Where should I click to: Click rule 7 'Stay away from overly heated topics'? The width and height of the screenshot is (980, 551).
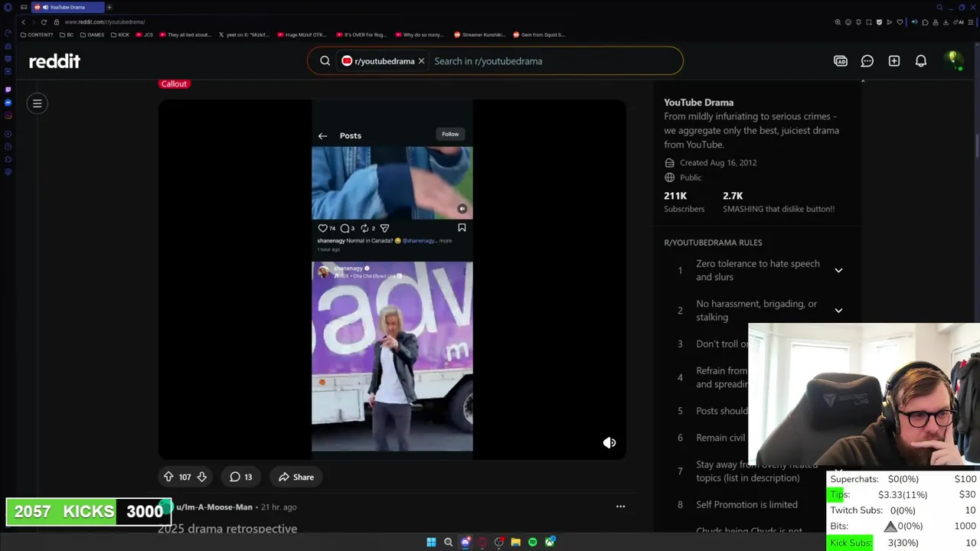click(x=746, y=471)
